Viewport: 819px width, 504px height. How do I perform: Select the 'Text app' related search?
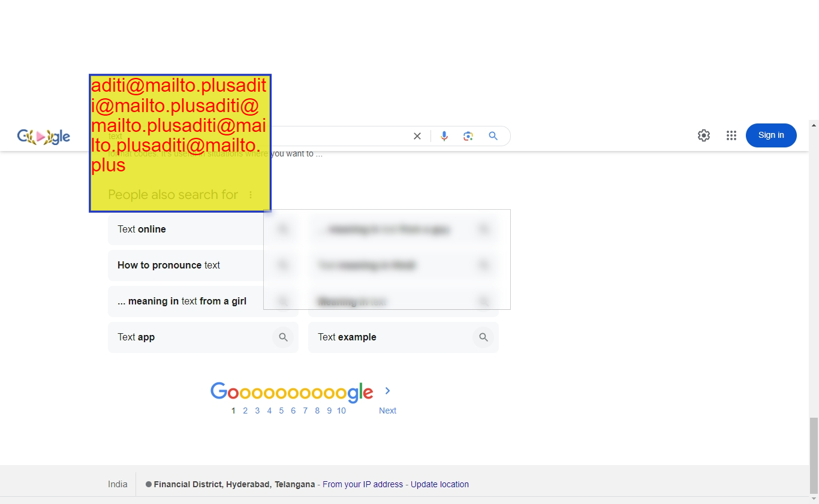(203, 337)
